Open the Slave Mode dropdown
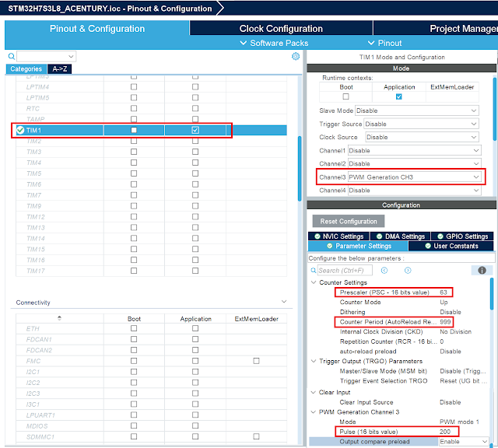 click(x=417, y=110)
